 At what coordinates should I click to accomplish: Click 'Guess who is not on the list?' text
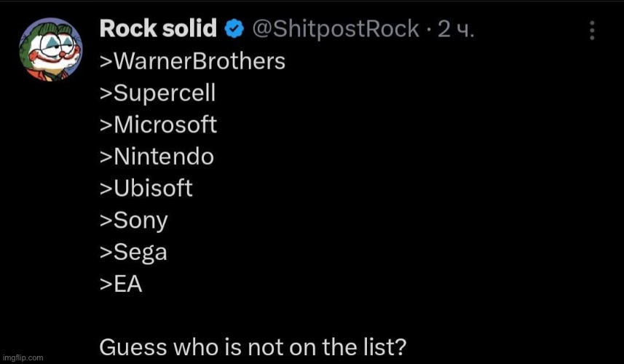coord(253,347)
